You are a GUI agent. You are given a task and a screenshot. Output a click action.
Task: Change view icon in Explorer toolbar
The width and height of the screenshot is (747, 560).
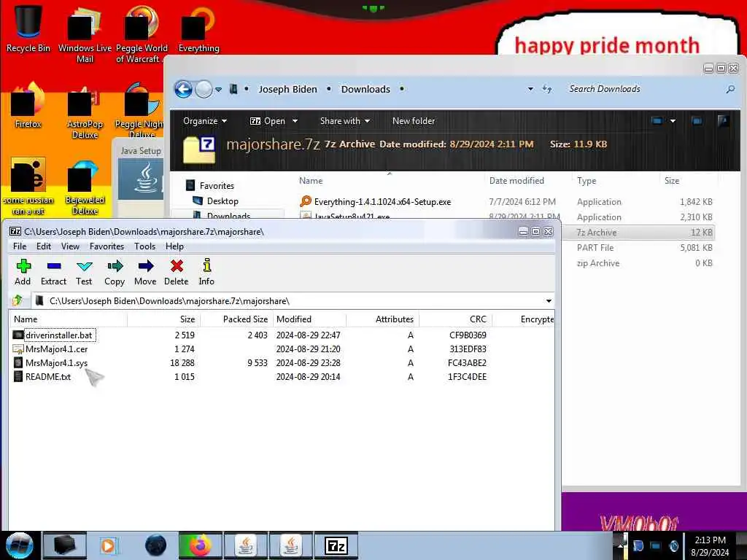pos(657,121)
